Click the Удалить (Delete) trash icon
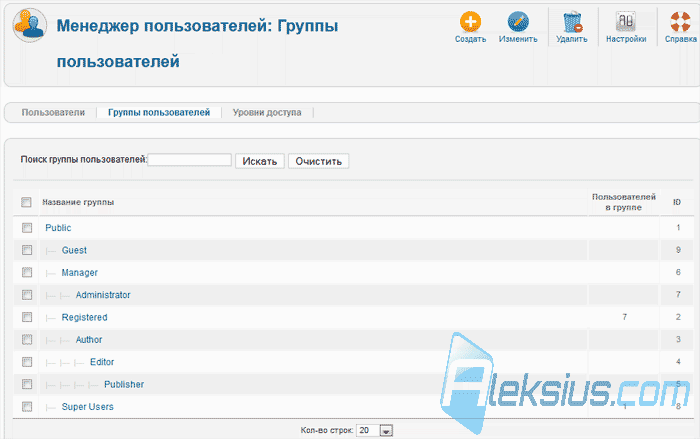This screenshot has height=439, width=700. click(571, 21)
